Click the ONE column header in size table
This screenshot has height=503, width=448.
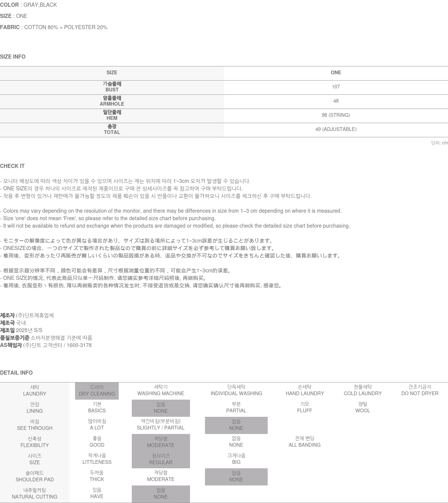click(336, 73)
